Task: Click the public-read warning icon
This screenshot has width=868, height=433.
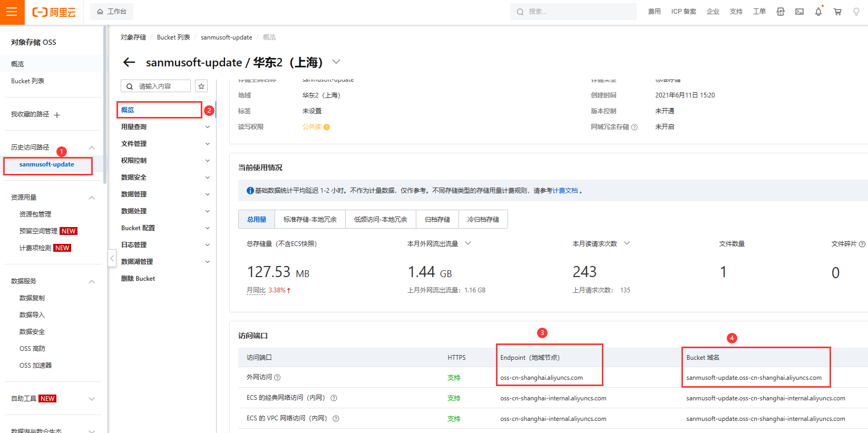Action: point(327,127)
